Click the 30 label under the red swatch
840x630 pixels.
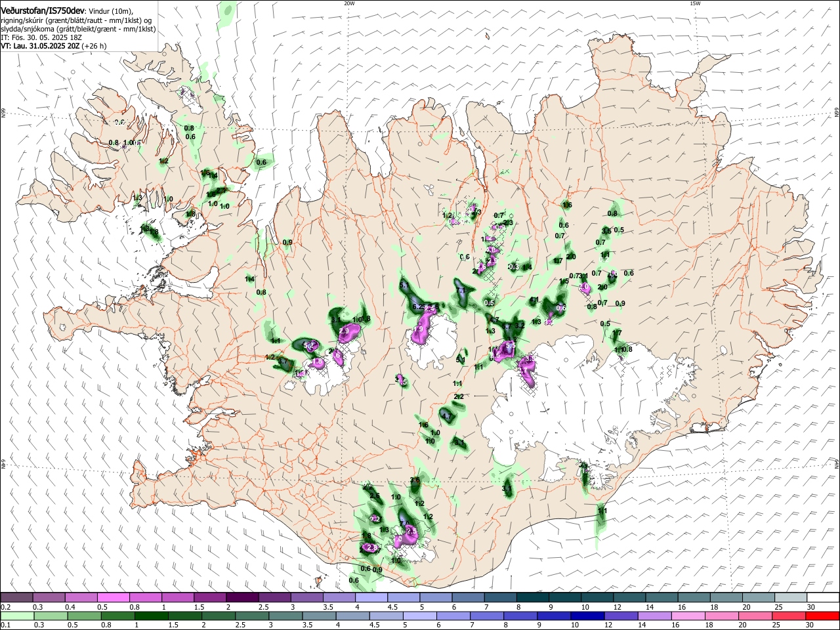tap(809, 625)
